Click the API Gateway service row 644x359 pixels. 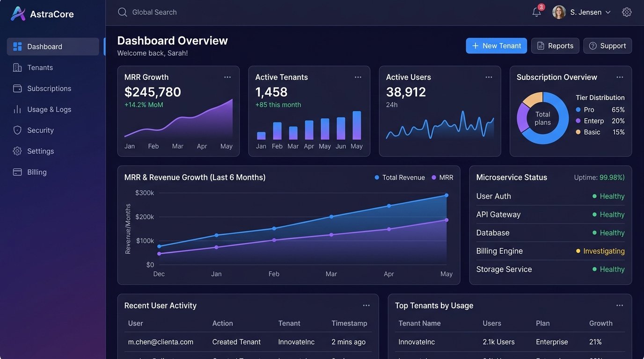550,215
